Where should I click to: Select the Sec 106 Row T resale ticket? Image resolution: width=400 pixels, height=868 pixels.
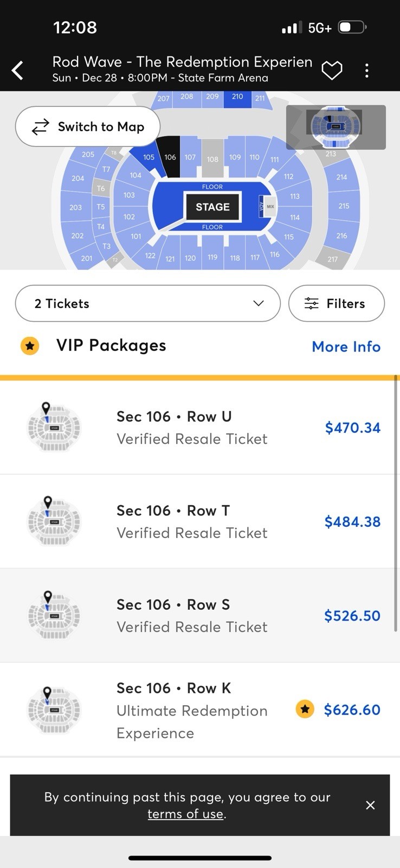(200, 521)
